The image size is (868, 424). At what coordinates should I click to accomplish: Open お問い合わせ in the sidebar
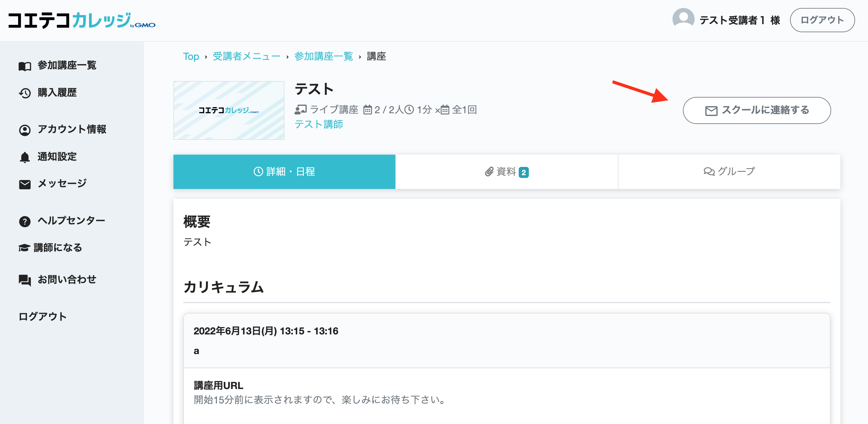pos(57,279)
